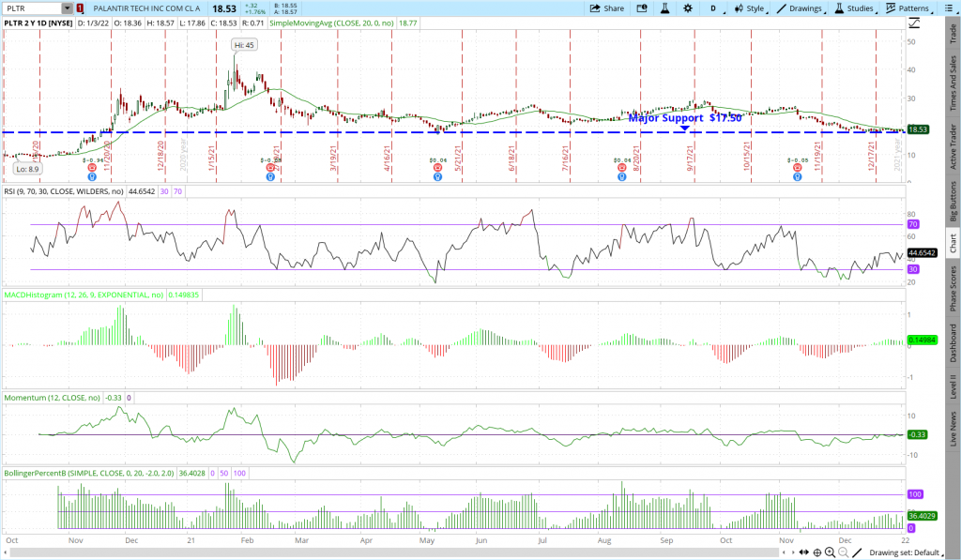Screen dimensions: 961x560
Task: Click the standalone flask icon left of the gear
Action: pyautogui.click(x=663, y=8)
